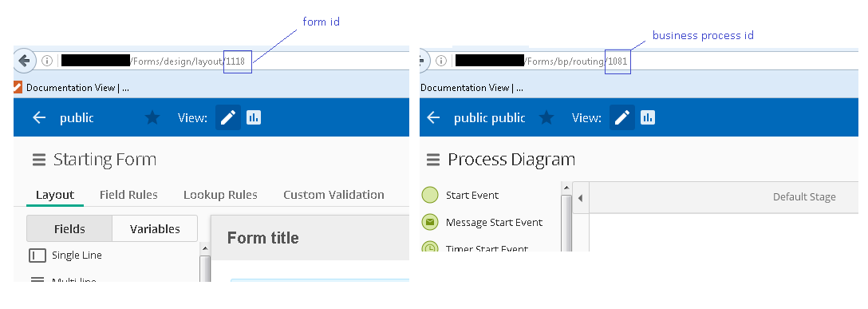The image size is (868, 309).
Task: Select chart view icon in Process Diagram header
Action: pos(648,117)
